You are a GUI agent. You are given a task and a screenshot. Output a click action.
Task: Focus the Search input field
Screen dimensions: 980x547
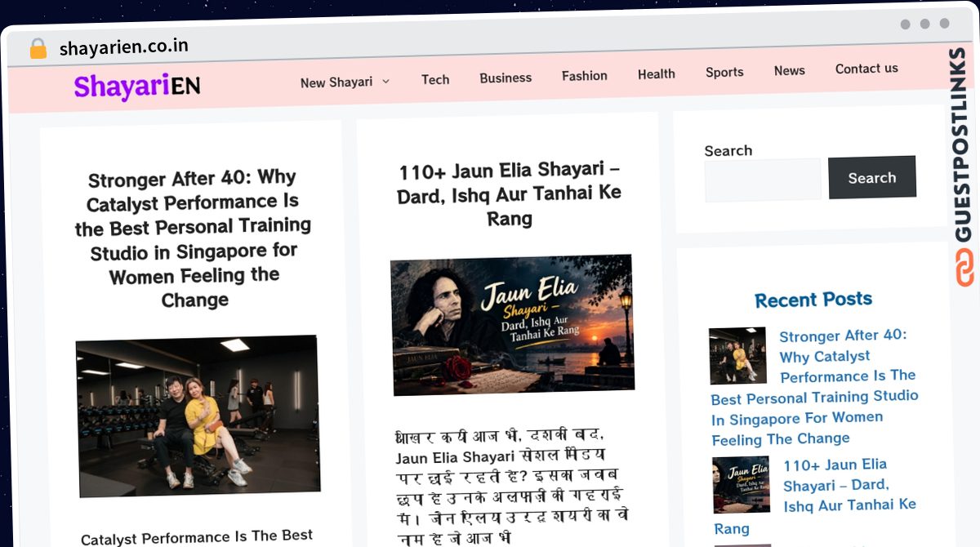click(x=763, y=180)
